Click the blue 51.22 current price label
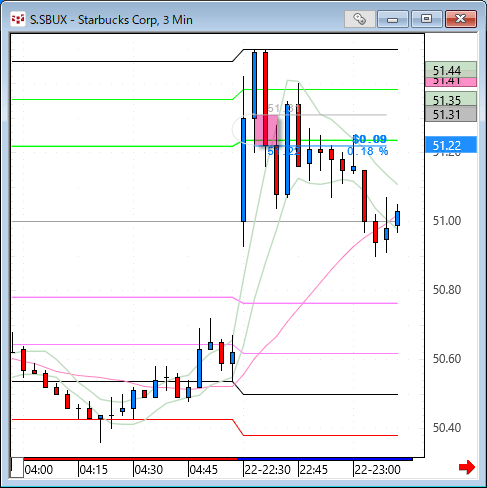Image resolution: width=487 pixels, height=488 pixels. 451,145
